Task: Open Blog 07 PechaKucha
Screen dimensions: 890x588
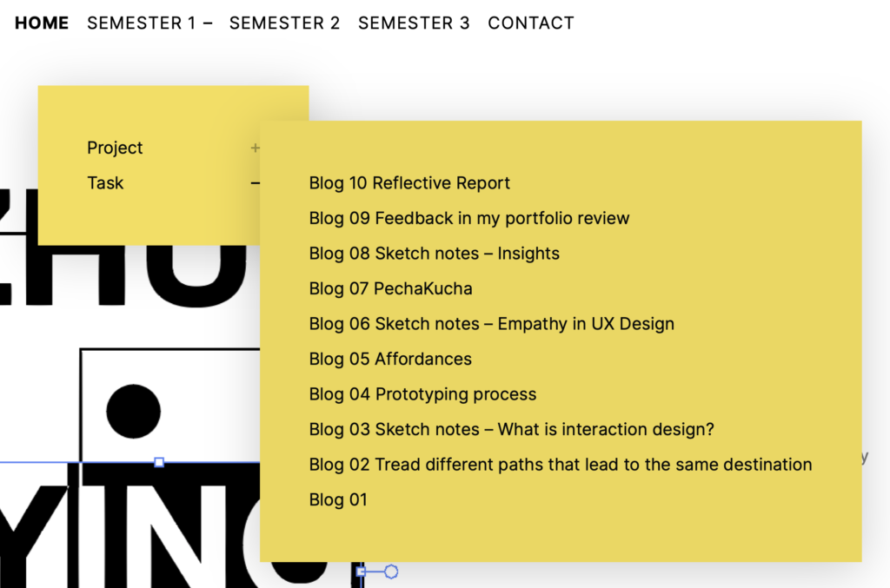Action: [390, 288]
